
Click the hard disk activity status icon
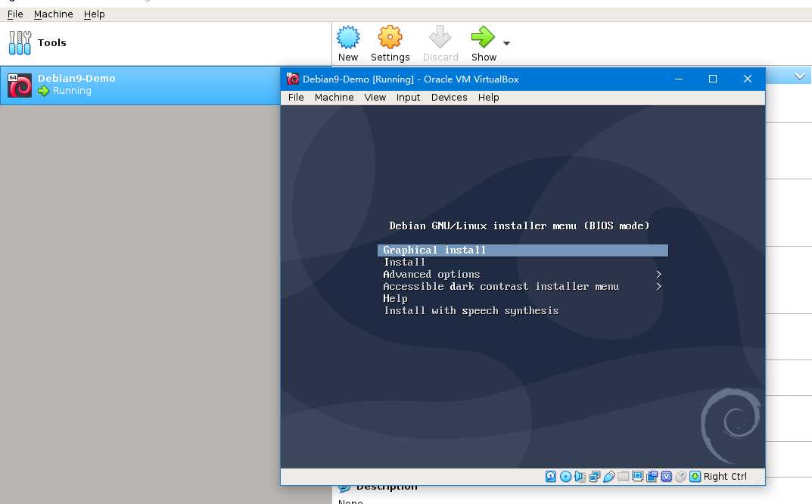550,477
